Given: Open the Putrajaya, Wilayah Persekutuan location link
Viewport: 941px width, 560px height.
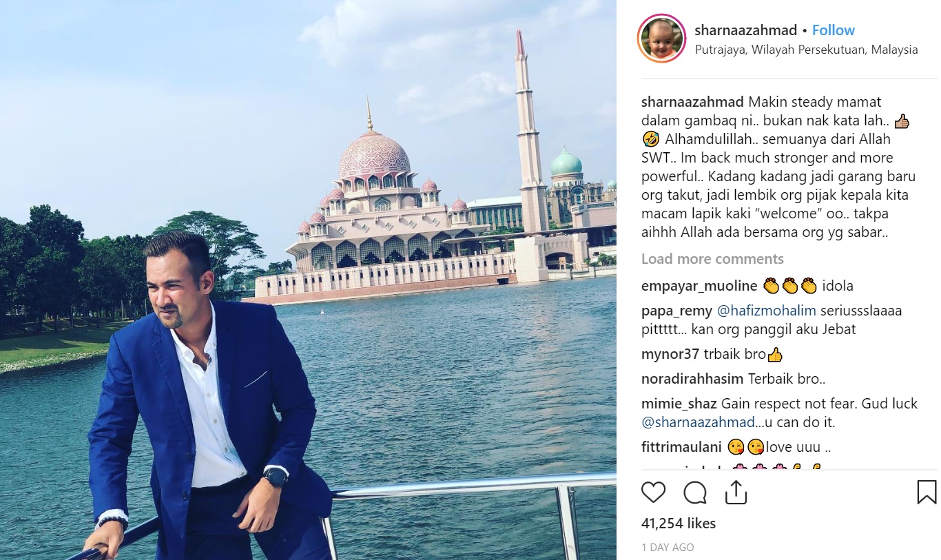Looking at the screenshot, I should 806,50.
